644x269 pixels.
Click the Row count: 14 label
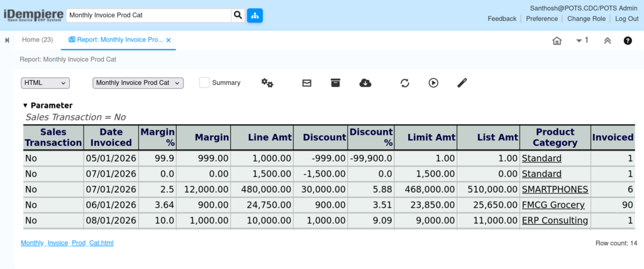coord(616,244)
